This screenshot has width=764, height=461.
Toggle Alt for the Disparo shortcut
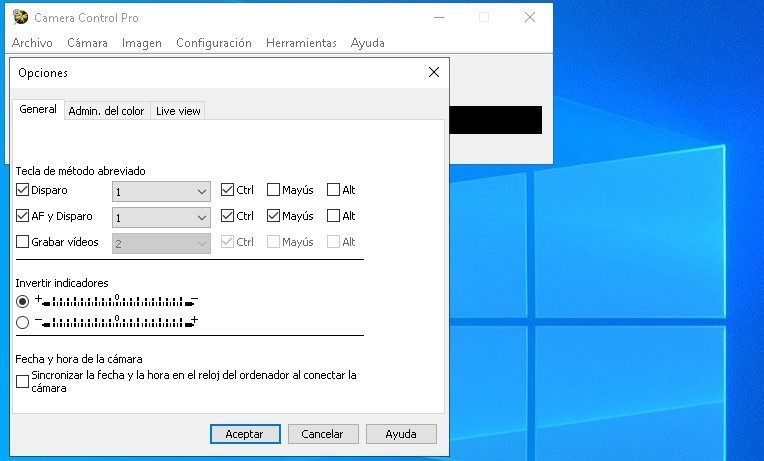pos(333,190)
